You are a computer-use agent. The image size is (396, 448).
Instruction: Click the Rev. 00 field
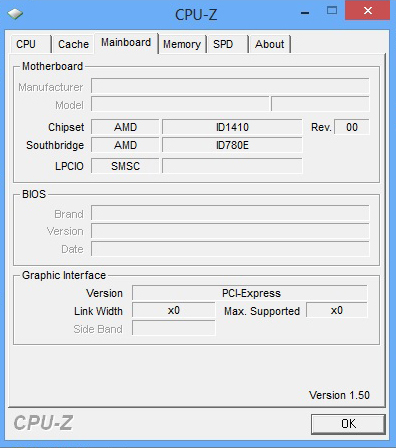coord(352,127)
